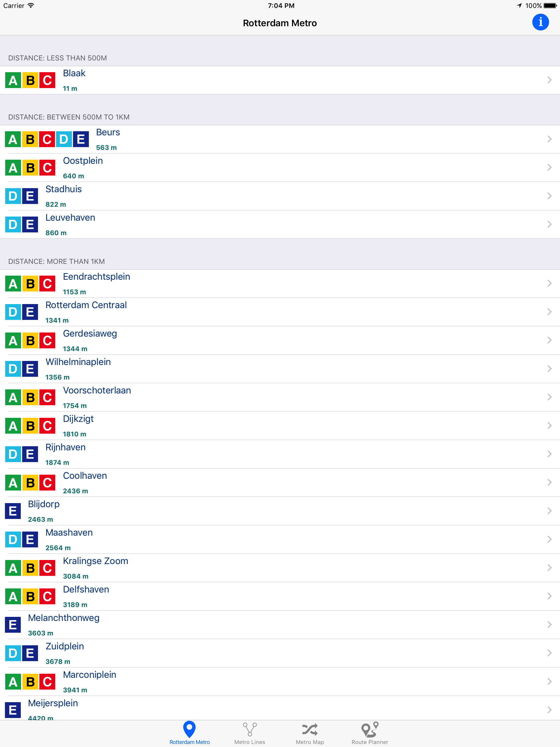The image size is (560, 747).
Task: Go to the Route Planner tab
Action: [370, 733]
